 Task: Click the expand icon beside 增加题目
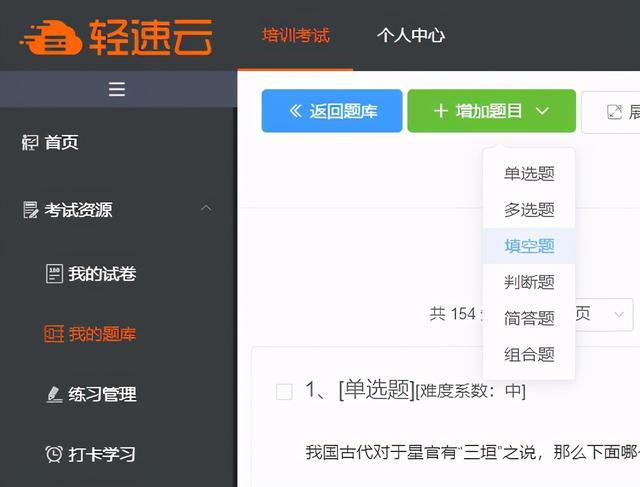click(614, 112)
